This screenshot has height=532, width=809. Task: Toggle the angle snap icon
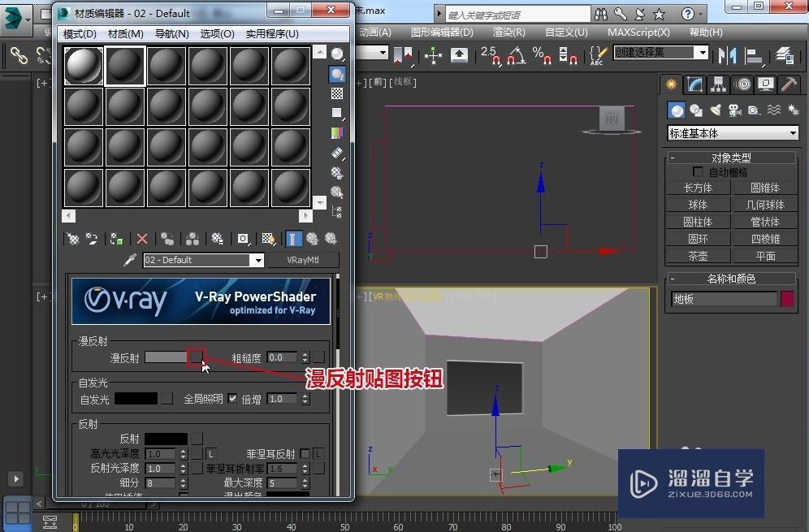click(516, 54)
